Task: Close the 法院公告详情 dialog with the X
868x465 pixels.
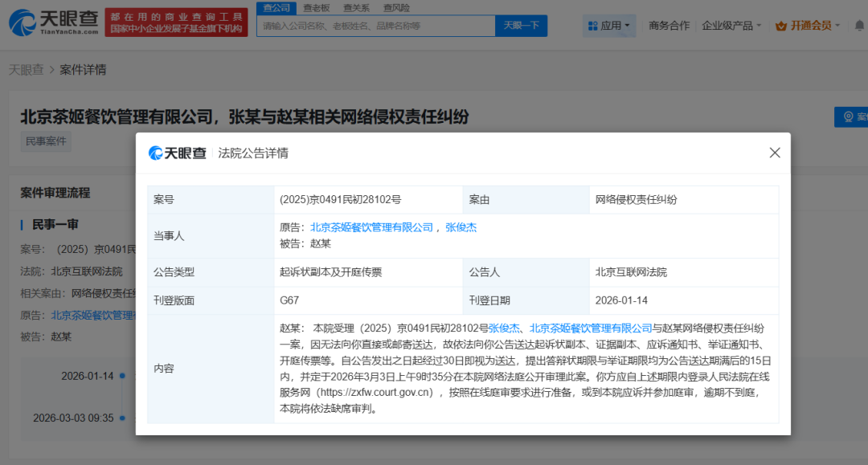Action: [774, 152]
